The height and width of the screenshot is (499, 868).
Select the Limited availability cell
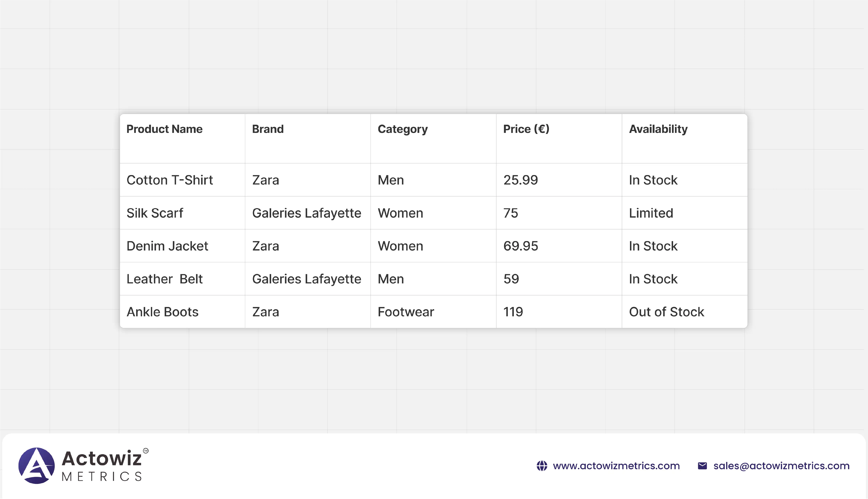[651, 213]
